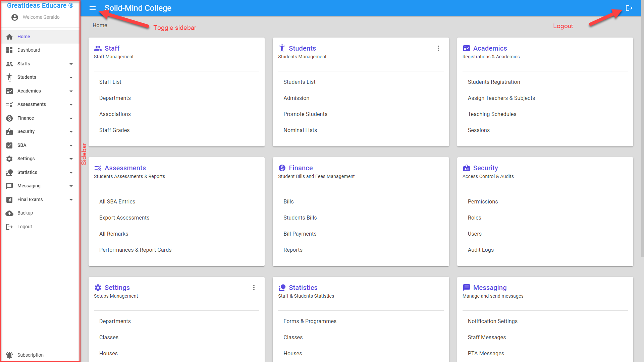644x362 pixels.
Task: Click the Audit Logs link
Action: point(481,250)
